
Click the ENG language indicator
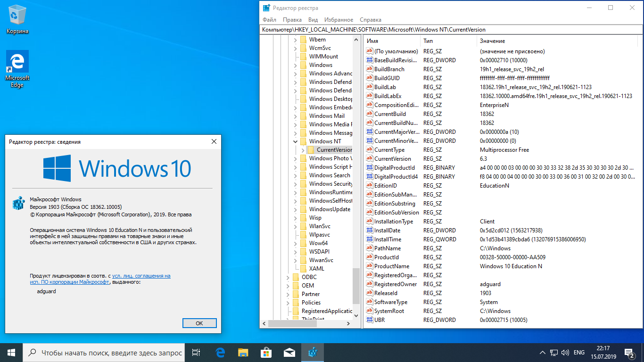(579, 353)
